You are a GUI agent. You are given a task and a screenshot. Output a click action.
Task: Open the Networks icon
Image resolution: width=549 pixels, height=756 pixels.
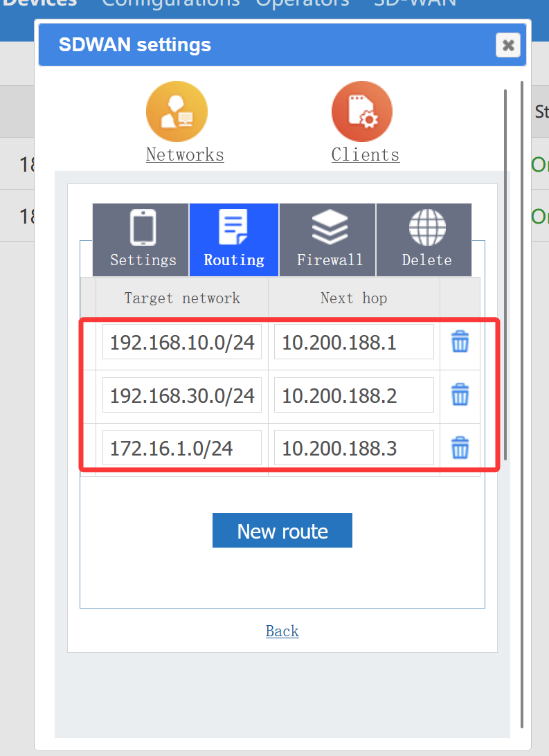177,111
